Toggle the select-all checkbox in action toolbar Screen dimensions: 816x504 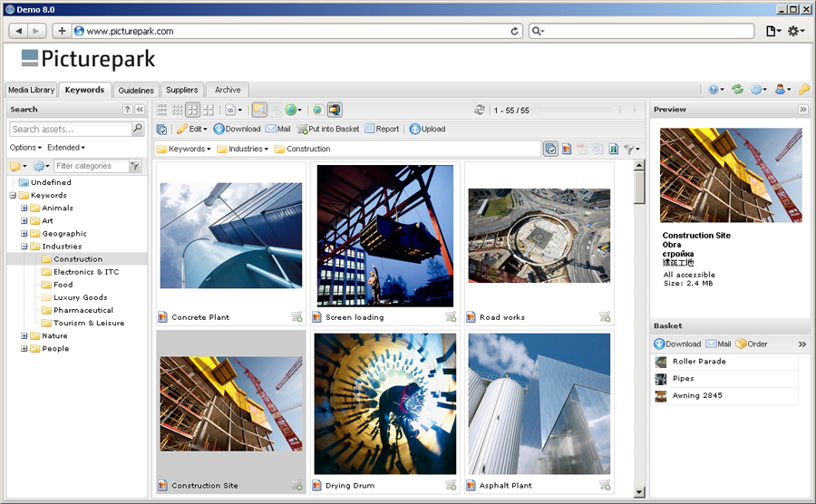[x=161, y=129]
